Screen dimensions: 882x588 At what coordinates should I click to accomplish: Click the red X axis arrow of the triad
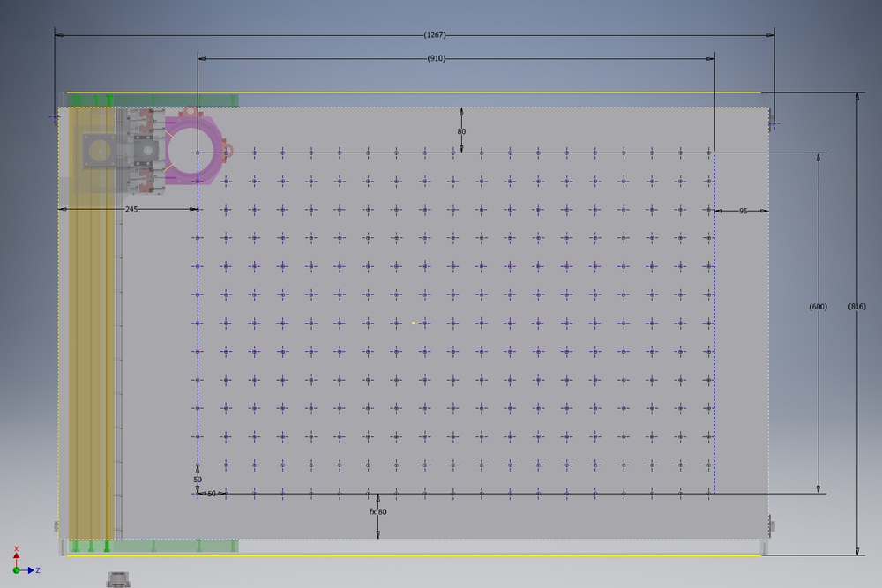16,555
